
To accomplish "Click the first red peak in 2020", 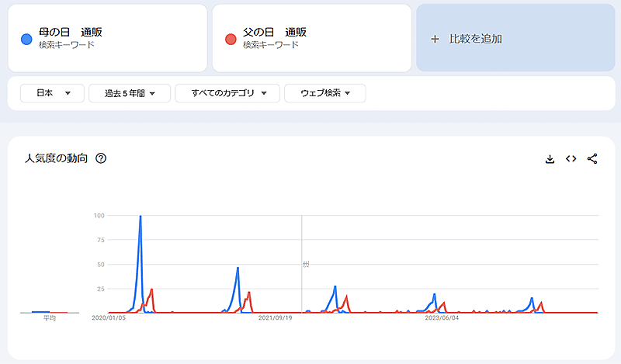I will pos(151,289).
